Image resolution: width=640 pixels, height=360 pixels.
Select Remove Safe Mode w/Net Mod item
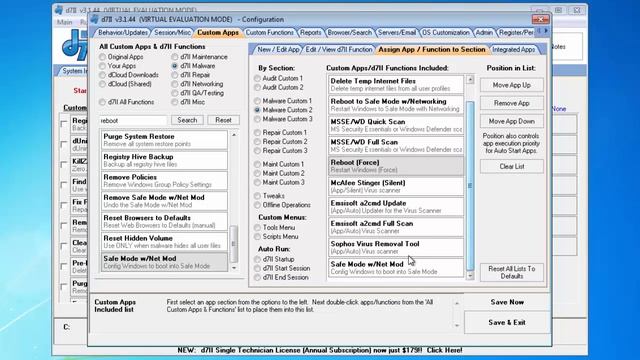tap(164, 201)
